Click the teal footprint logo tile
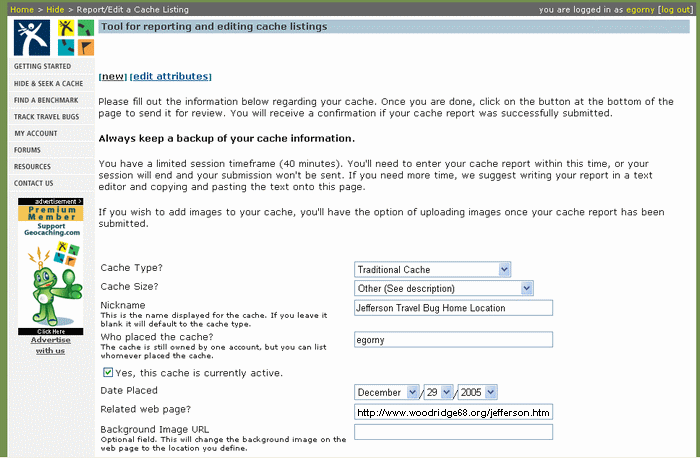 (66, 47)
